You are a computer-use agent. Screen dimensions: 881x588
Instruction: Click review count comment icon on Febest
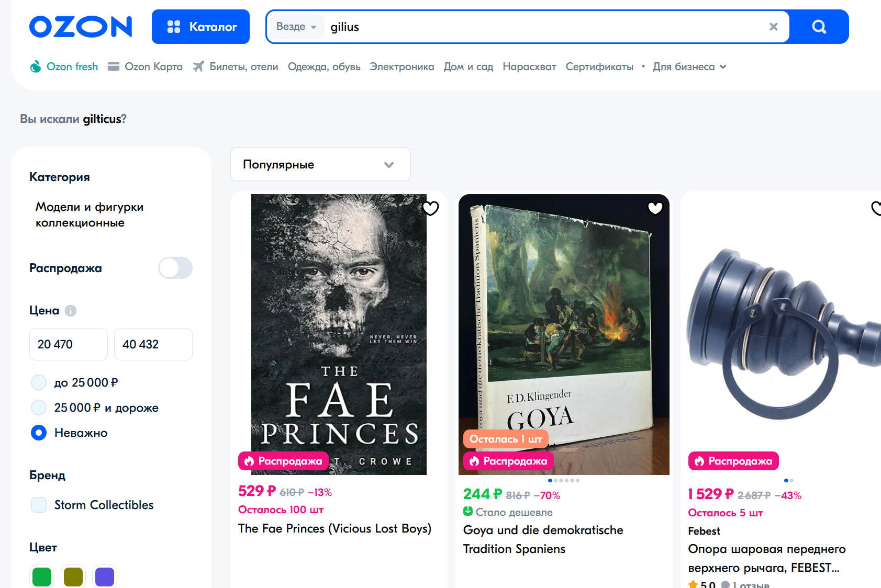[726, 585]
